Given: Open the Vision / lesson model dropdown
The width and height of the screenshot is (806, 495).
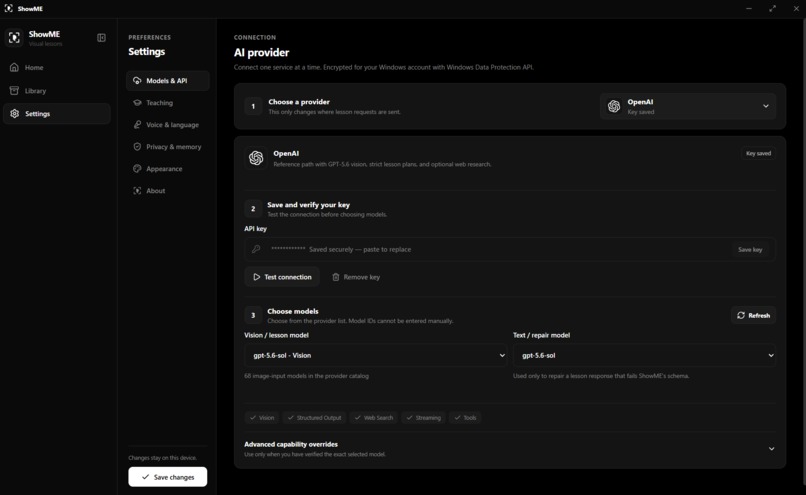Looking at the screenshot, I should click(376, 355).
